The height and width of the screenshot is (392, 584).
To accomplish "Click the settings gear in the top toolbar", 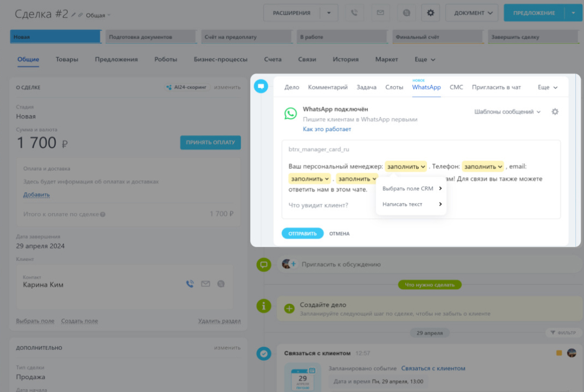I will [x=431, y=13].
